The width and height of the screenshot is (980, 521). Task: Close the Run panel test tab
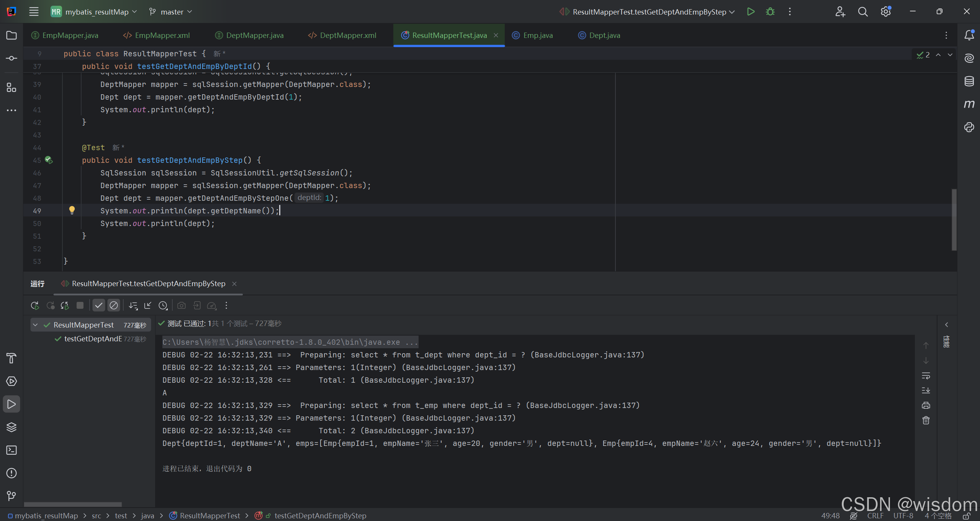(234, 283)
